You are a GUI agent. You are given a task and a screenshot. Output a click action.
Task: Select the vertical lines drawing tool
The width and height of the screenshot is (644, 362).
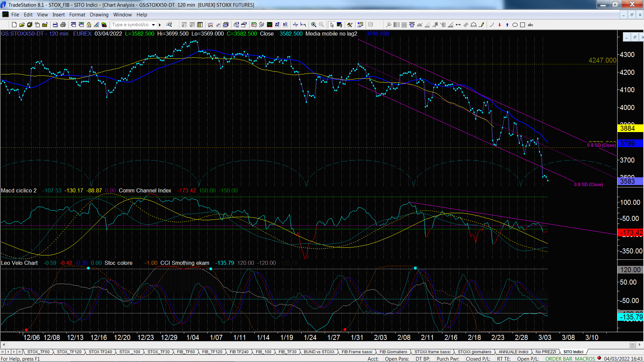pos(396,24)
